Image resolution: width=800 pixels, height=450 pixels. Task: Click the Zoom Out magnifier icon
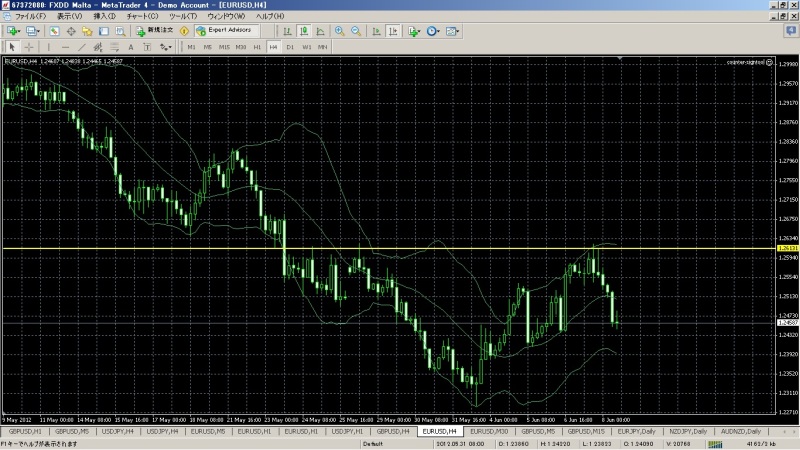click(355, 31)
